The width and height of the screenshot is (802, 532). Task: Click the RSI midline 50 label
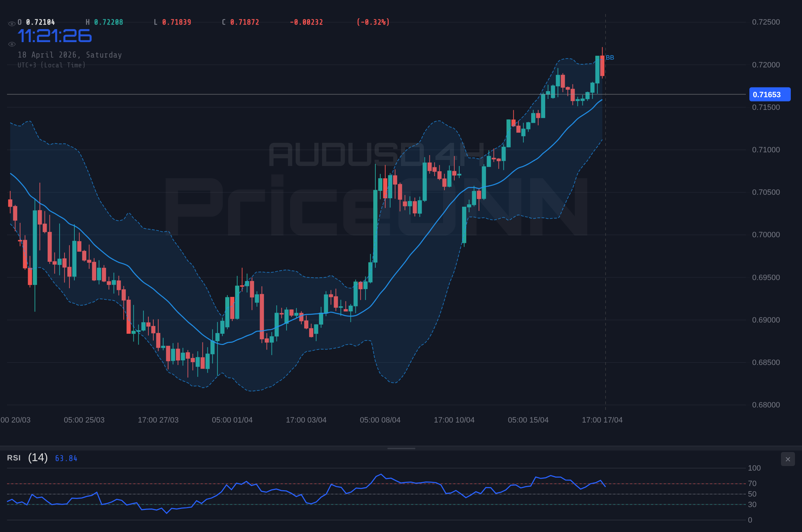pos(752,494)
